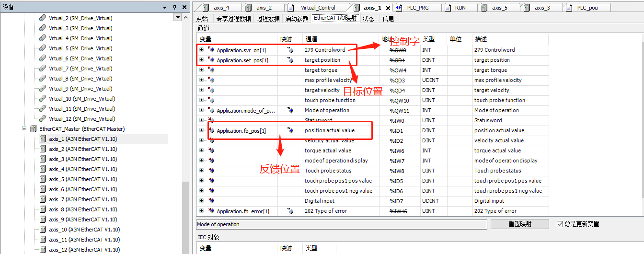The image size is (644, 254).
Task: Expand the 202 Type of error row
Action: 201,211
